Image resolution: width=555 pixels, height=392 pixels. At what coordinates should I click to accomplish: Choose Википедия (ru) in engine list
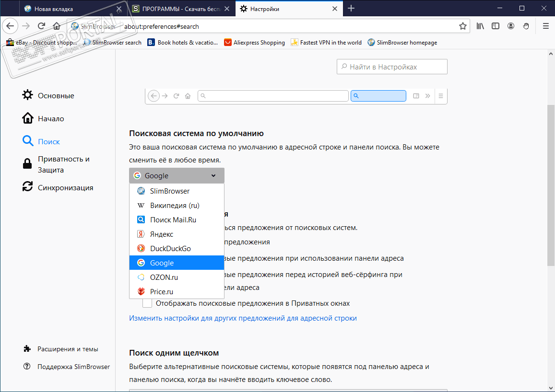coord(177,206)
